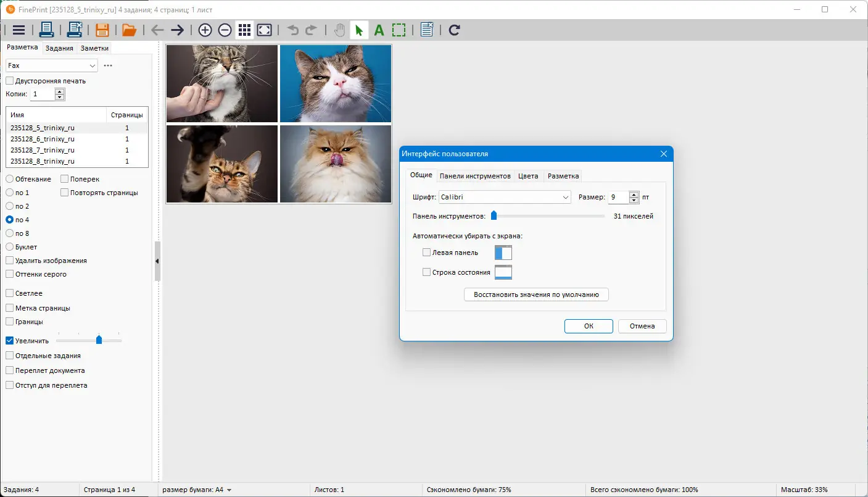This screenshot has width=868, height=497.
Task: Toggle the thumbnail grid view icon
Action: (x=244, y=30)
